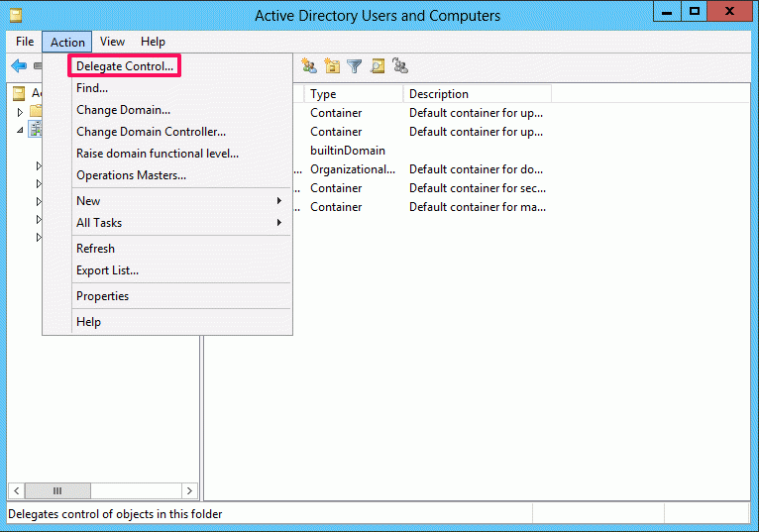The height and width of the screenshot is (532, 759).
Task: Open the New submenu
Action: coord(181,201)
